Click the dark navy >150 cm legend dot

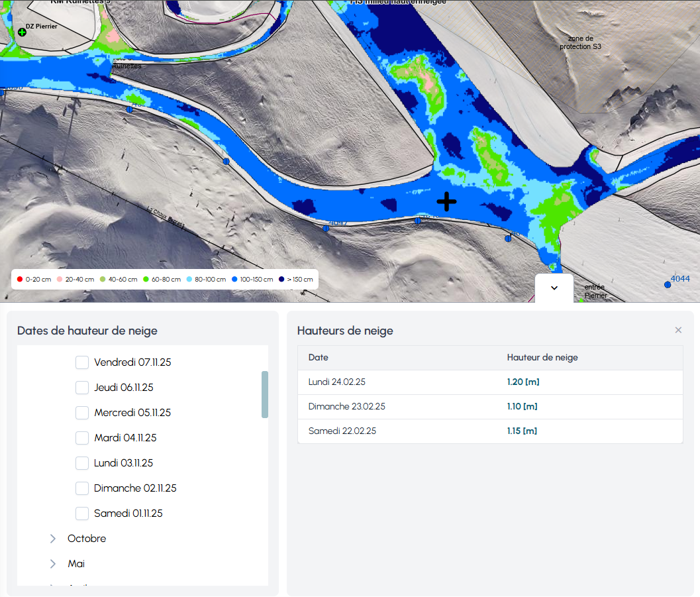[281, 280]
